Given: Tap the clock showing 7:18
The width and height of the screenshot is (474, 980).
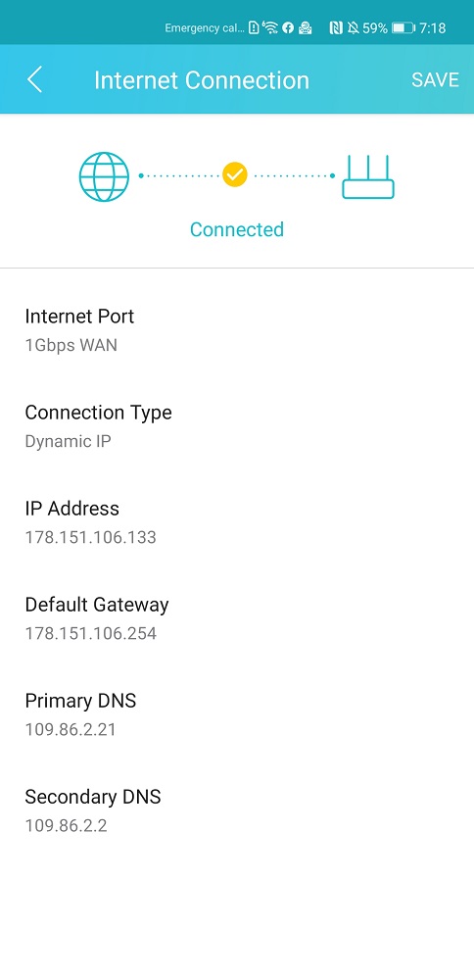Looking at the screenshot, I should click(432, 28).
